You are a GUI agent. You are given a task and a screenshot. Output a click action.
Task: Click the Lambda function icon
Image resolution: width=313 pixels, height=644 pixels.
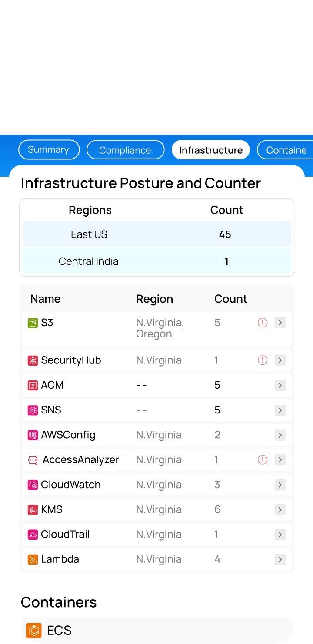pos(33,559)
